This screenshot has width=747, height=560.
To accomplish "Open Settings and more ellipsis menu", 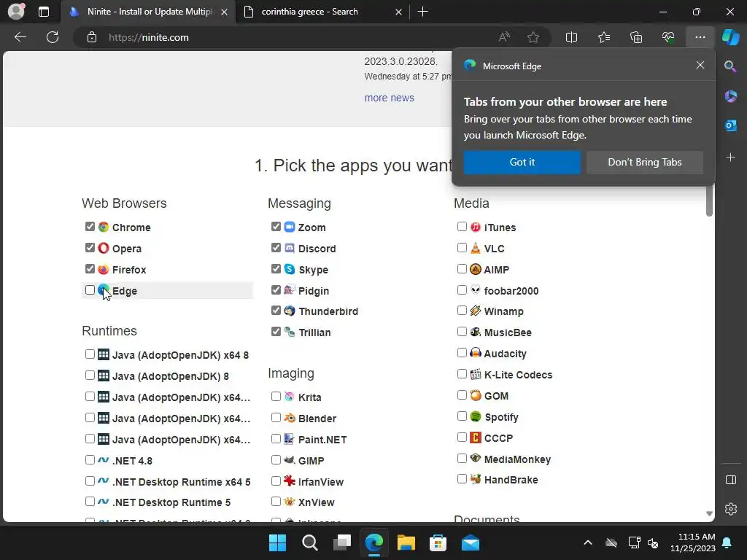I will 700,37.
